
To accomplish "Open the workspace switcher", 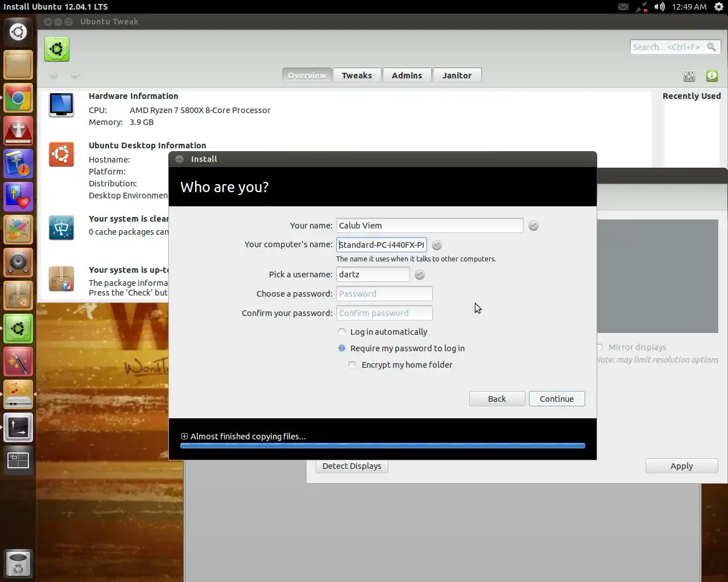I will [18, 460].
